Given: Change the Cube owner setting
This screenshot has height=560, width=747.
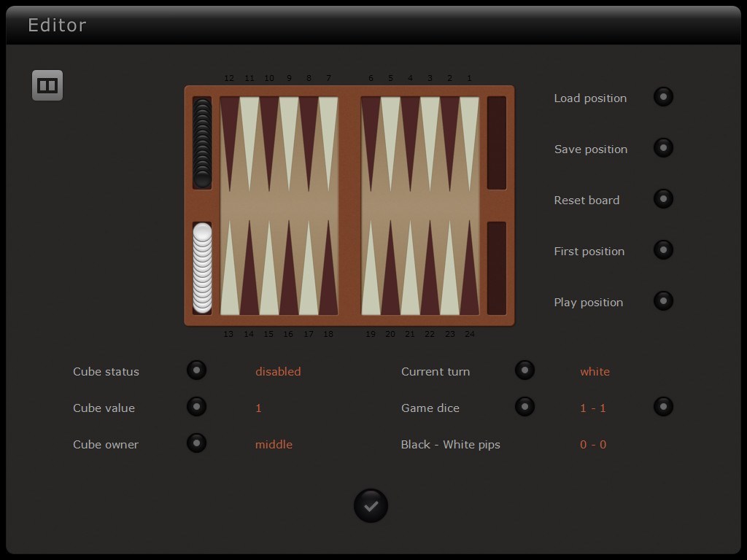Looking at the screenshot, I should pos(196,443).
